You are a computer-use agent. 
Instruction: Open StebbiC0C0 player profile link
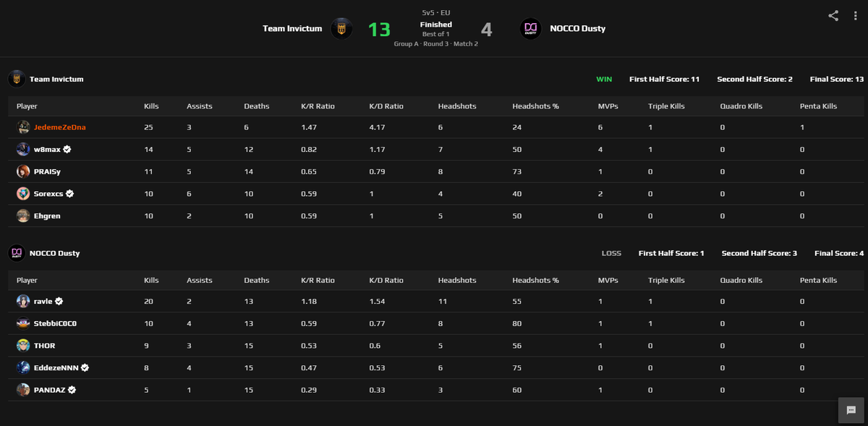tap(55, 323)
